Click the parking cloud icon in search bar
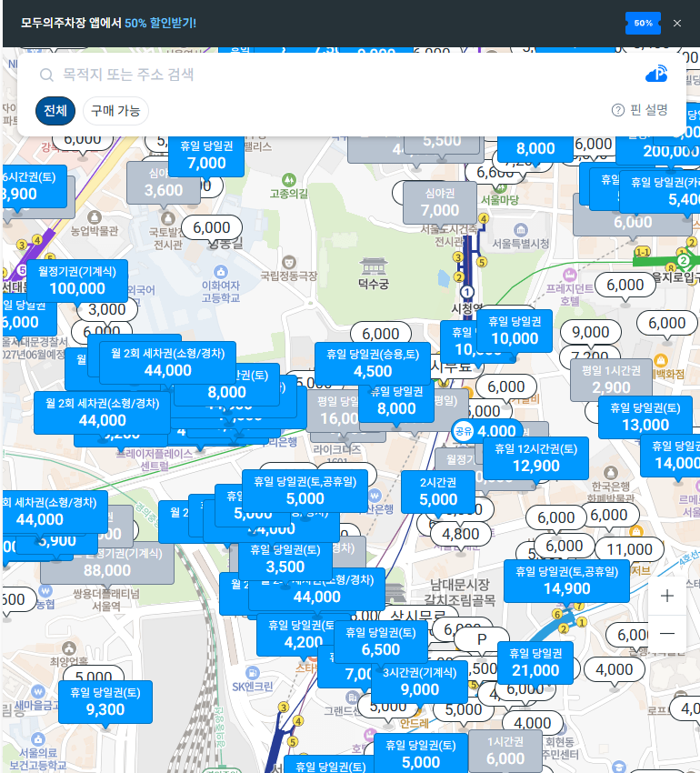Viewport: 700px width, 773px height. click(x=655, y=75)
